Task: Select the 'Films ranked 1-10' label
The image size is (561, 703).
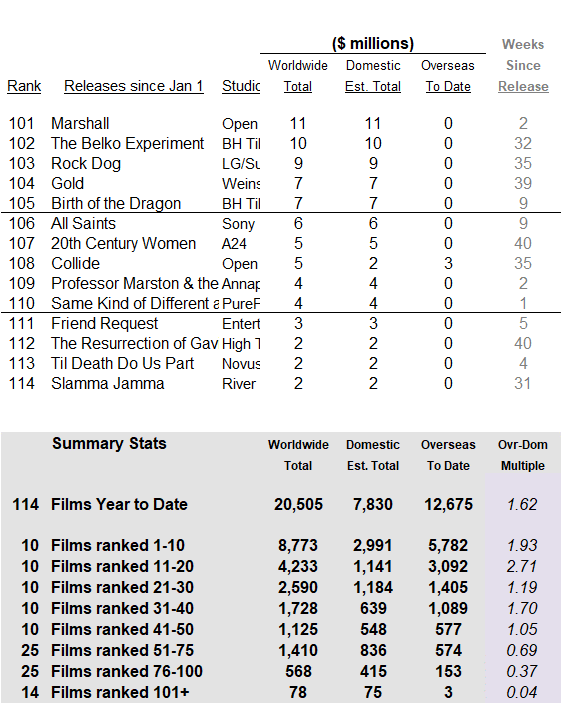Action: coord(117,545)
